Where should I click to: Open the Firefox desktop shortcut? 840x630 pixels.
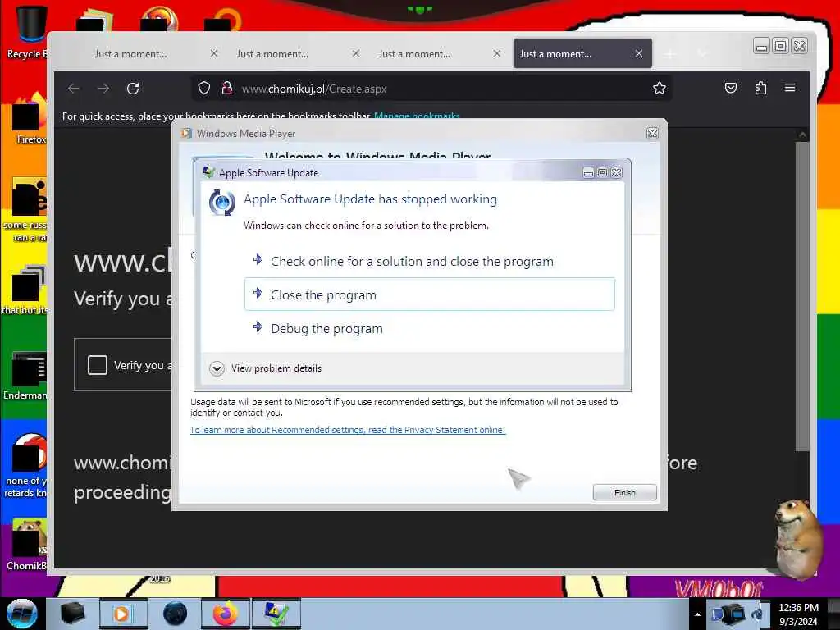30,119
